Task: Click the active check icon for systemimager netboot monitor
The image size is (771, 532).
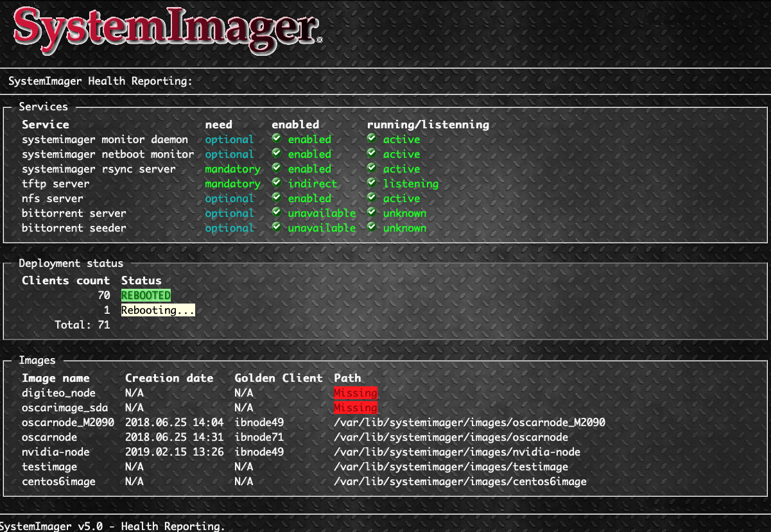Action: click(372, 153)
